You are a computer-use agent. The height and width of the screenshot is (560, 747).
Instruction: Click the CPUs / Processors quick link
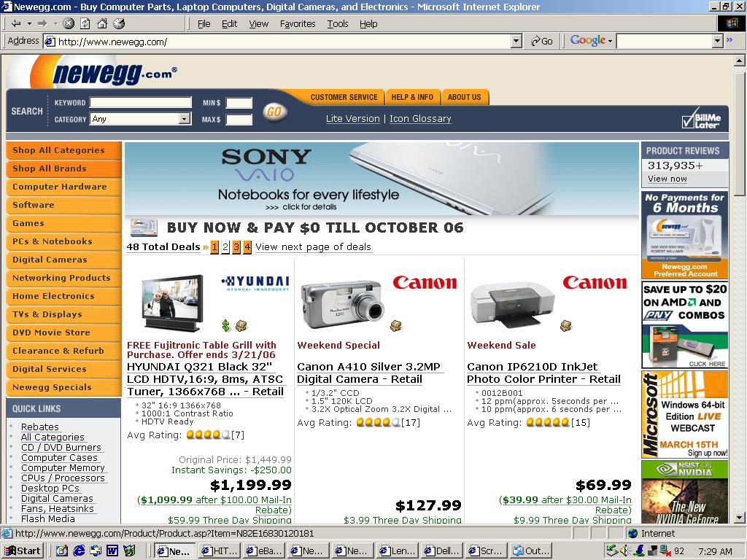(63, 478)
